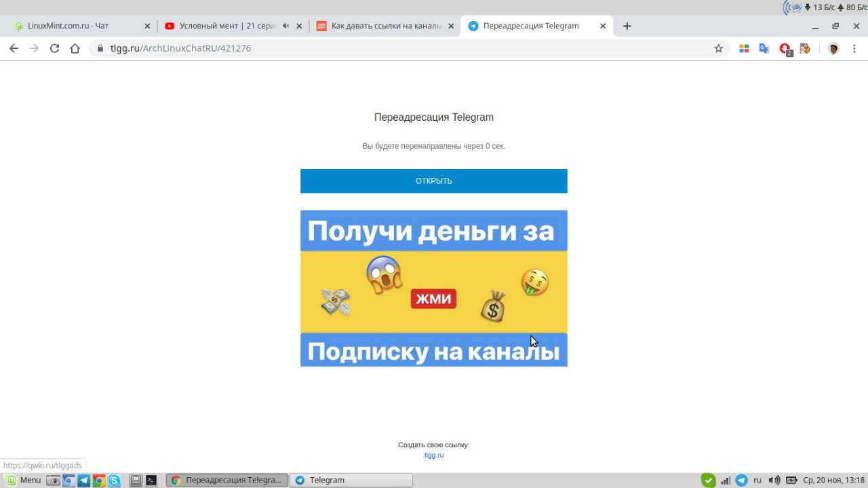Screen dimensions: 868x488
Task: Open the green checkmark tray icon
Action: pos(708,480)
